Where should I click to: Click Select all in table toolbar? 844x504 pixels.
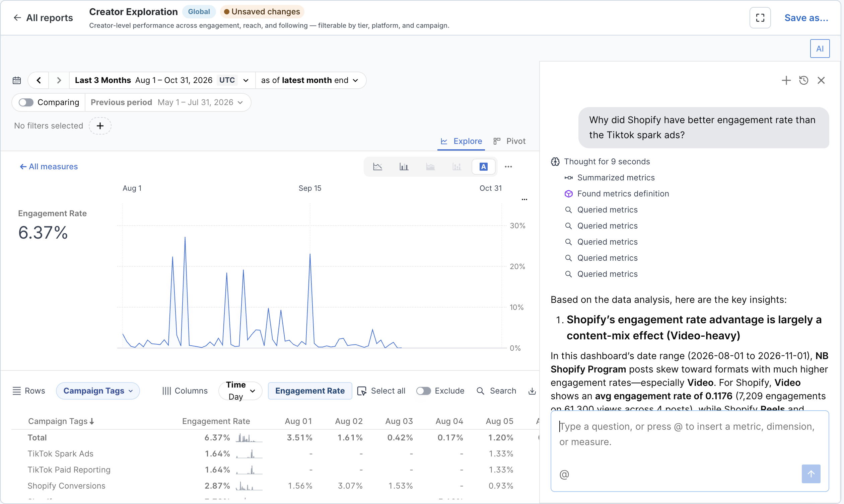click(x=381, y=391)
